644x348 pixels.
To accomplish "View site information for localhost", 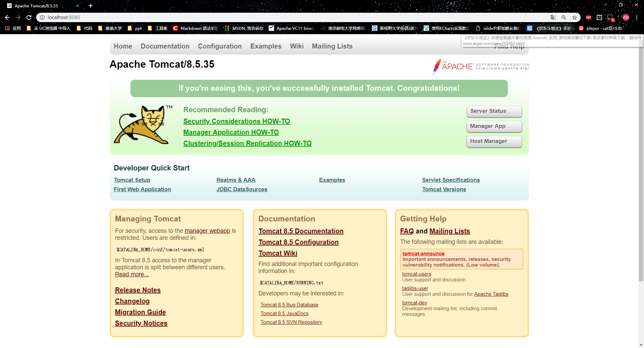I will click(x=42, y=17).
